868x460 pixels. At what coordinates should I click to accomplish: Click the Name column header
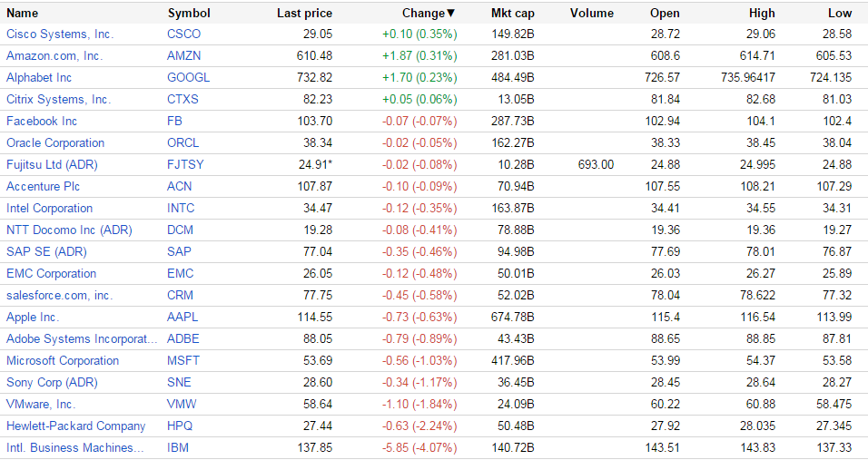coord(23,13)
